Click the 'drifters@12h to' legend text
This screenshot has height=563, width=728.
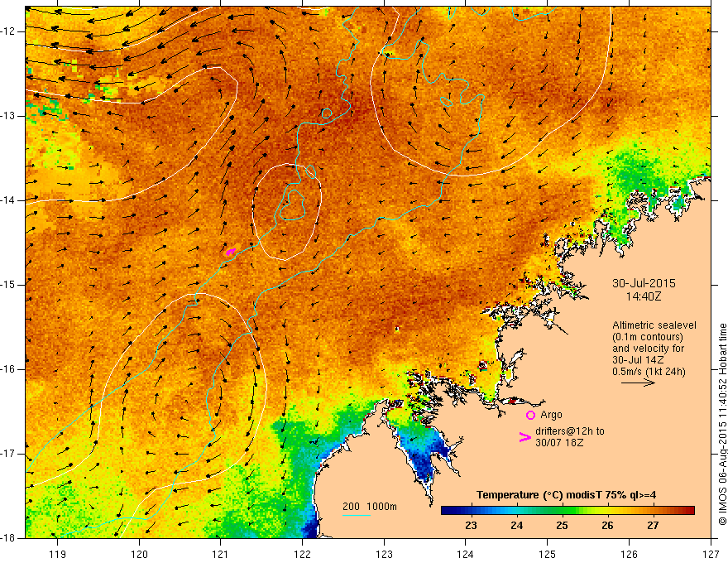tap(570, 431)
